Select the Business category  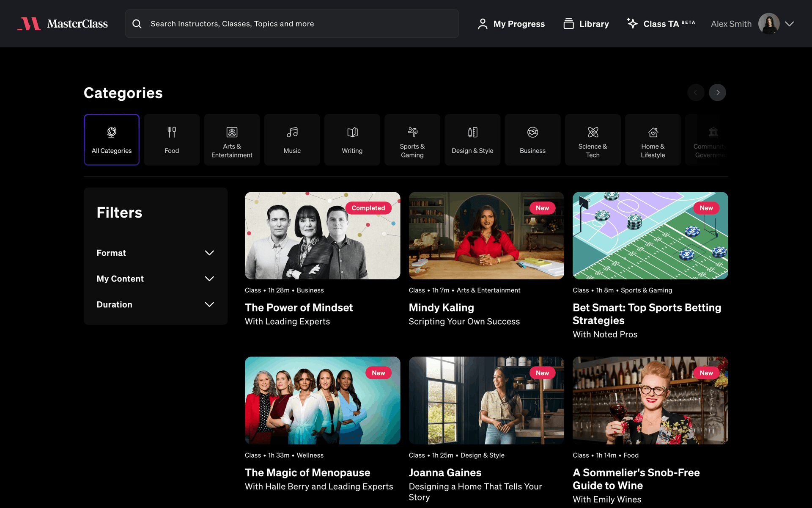click(x=532, y=140)
